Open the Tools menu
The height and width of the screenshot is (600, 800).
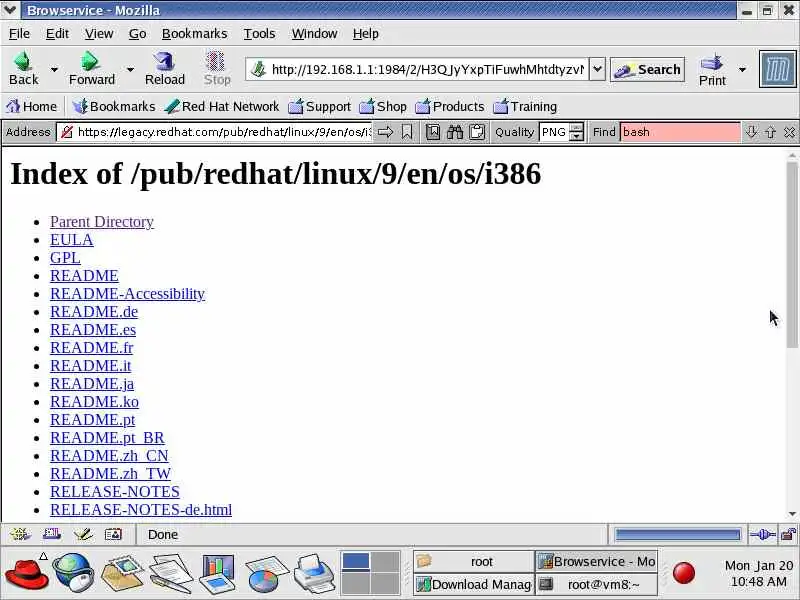coord(259,34)
